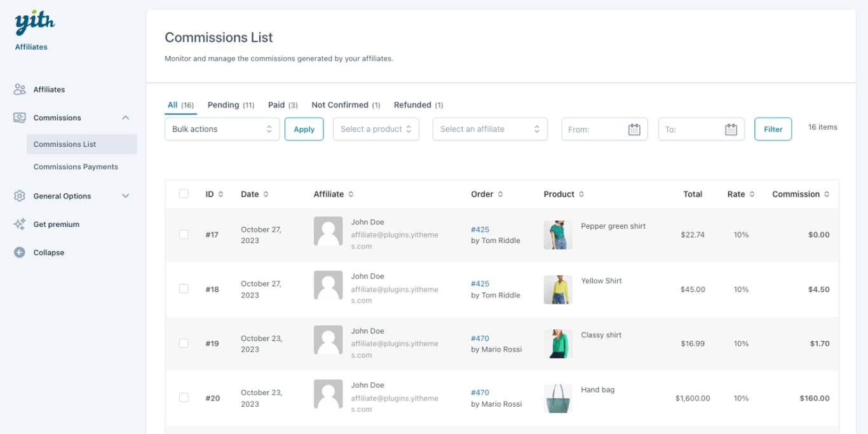Image resolution: width=868 pixels, height=434 pixels.
Task: Open the Refunded tab
Action: [x=412, y=104]
